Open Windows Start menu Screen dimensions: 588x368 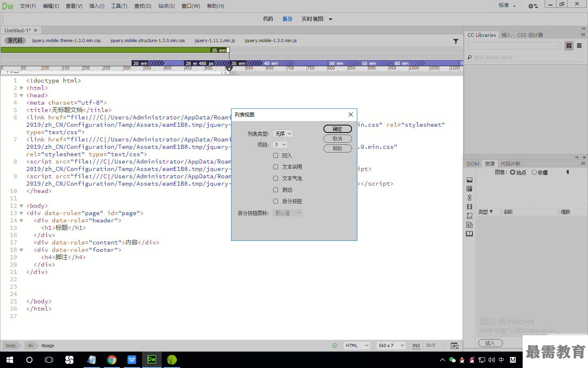10,360
